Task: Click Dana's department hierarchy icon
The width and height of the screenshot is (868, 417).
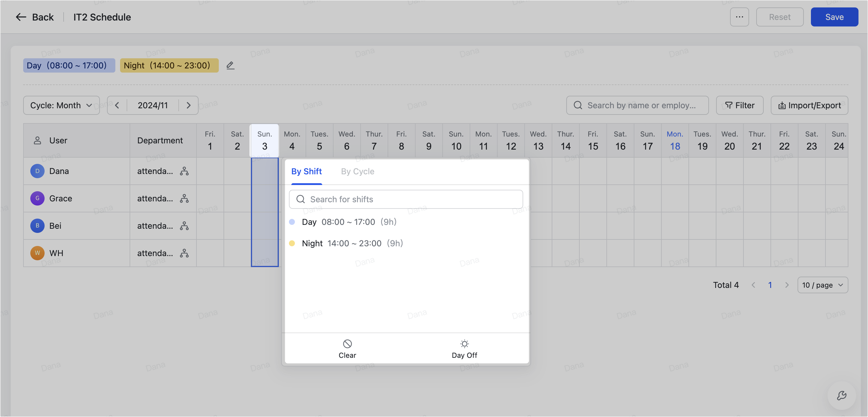Action: click(184, 171)
